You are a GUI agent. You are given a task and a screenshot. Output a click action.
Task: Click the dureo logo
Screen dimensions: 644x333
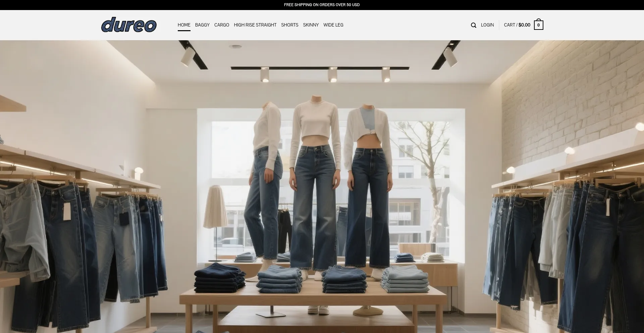pyautogui.click(x=129, y=25)
